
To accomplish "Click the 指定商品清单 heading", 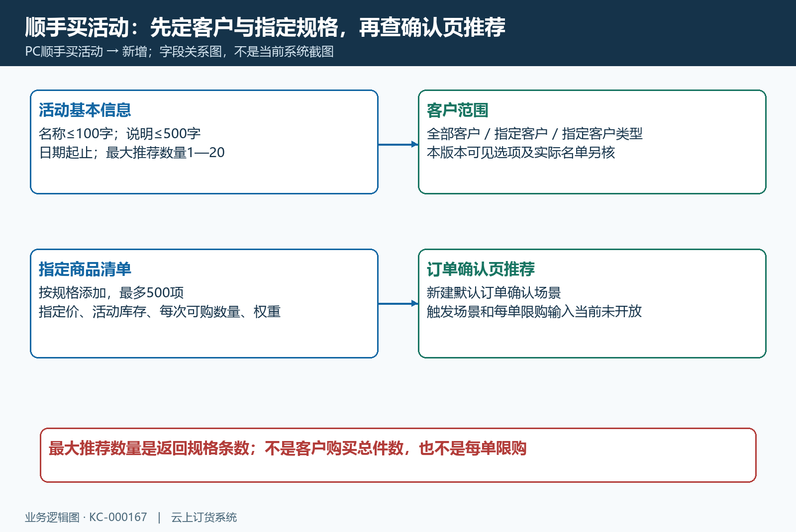I will point(85,269).
